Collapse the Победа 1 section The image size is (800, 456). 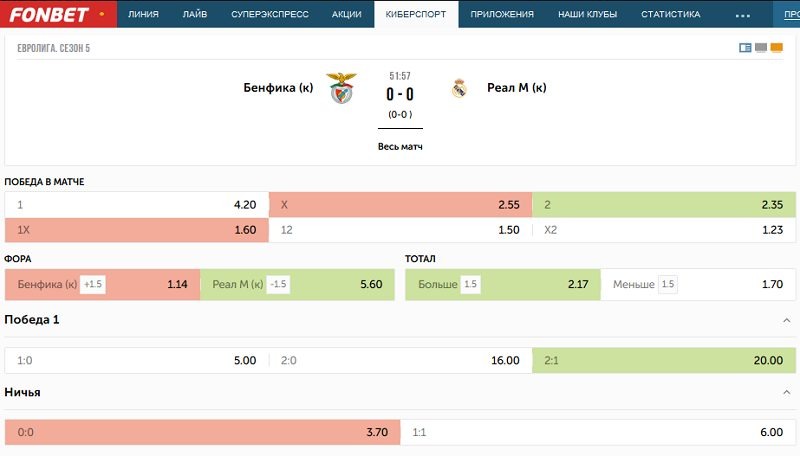point(786,319)
